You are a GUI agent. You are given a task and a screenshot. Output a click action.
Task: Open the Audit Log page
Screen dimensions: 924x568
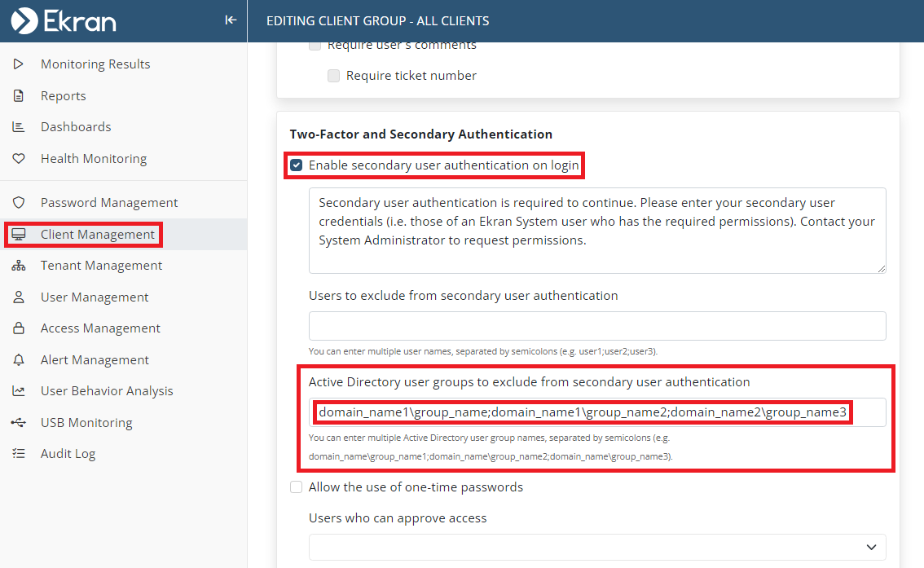click(x=68, y=454)
